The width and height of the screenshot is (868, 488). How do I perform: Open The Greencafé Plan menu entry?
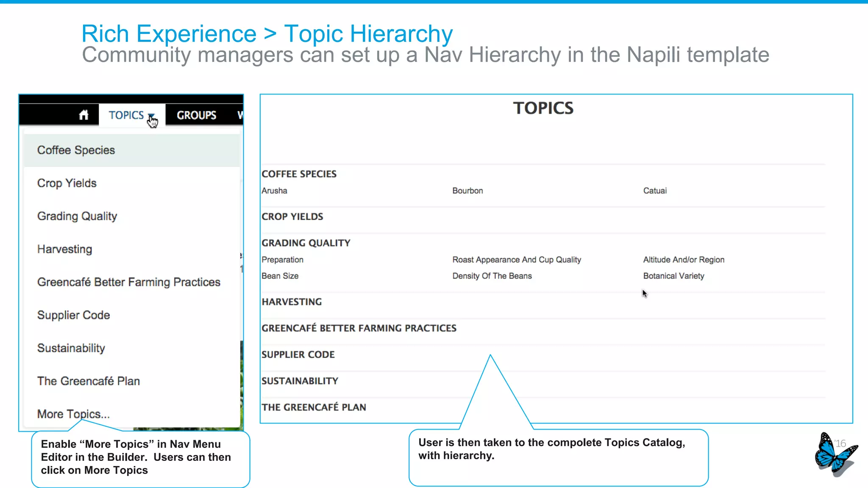pos(88,381)
